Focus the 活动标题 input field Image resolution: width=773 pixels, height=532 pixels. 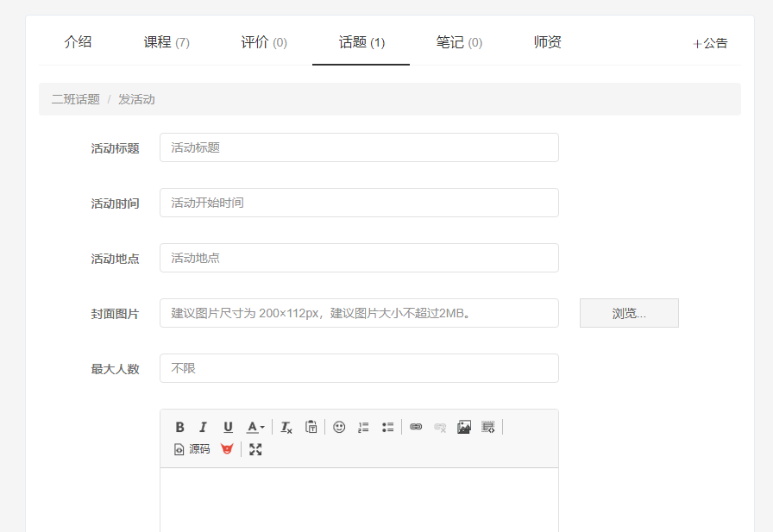[x=359, y=147]
